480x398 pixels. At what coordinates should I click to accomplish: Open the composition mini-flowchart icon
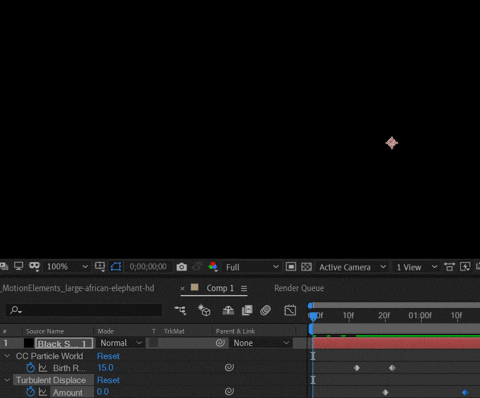click(180, 310)
